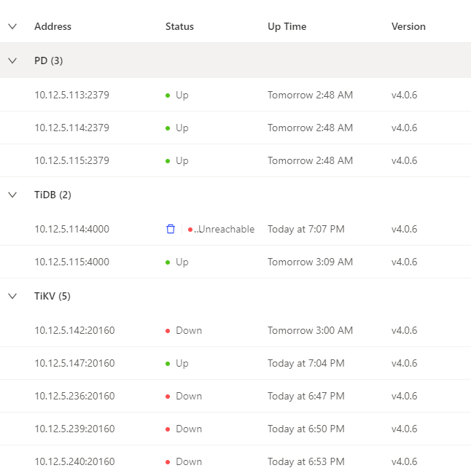Image resolution: width=471 pixels, height=476 pixels.
Task: Select PD instance 10.12.5.113:2379
Action: pyautogui.click(x=71, y=95)
